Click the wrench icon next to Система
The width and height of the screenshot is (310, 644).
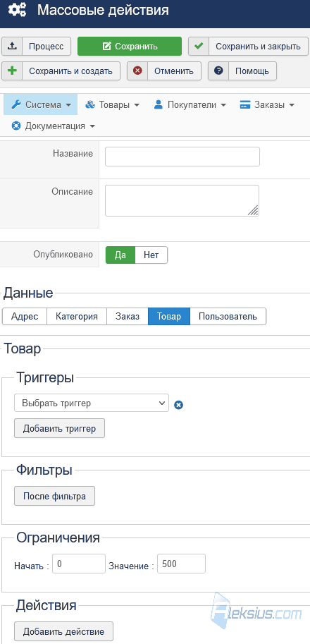pos(16,104)
